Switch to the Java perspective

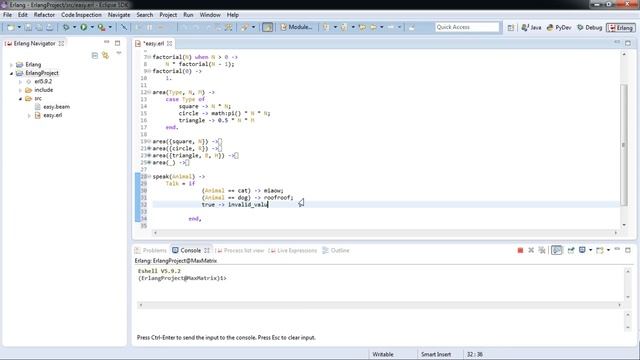(531, 27)
